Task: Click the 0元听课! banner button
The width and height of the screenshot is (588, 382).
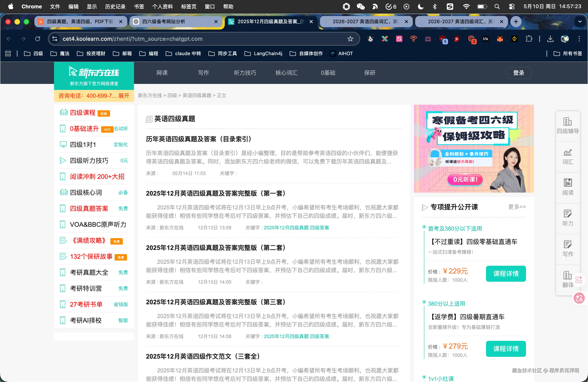Action: tap(465, 179)
